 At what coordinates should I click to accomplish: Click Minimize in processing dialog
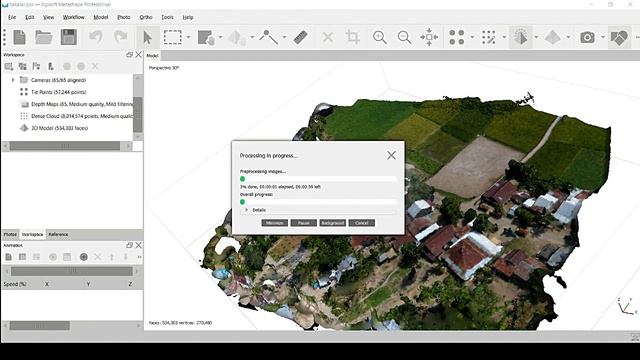pyautogui.click(x=274, y=223)
